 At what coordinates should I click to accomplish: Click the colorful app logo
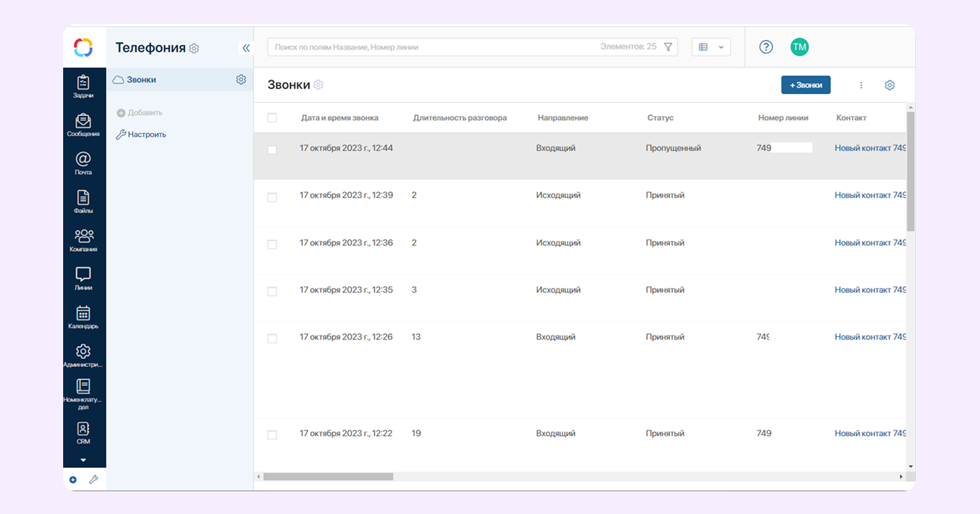point(83,47)
